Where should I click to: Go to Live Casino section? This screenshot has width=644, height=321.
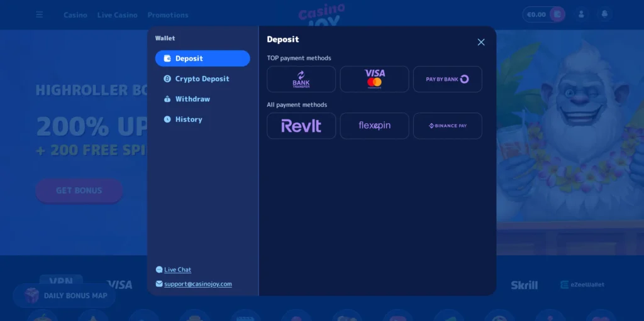pos(118,15)
